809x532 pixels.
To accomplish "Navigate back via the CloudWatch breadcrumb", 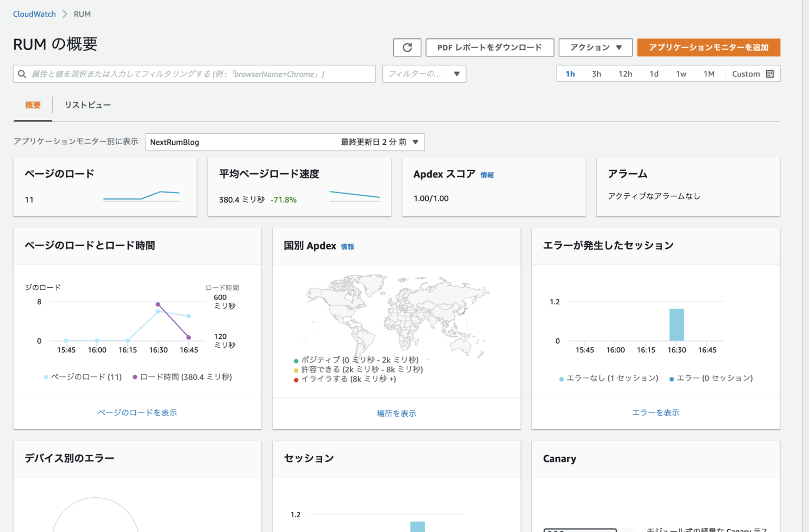I will pyautogui.click(x=34, y=14).
